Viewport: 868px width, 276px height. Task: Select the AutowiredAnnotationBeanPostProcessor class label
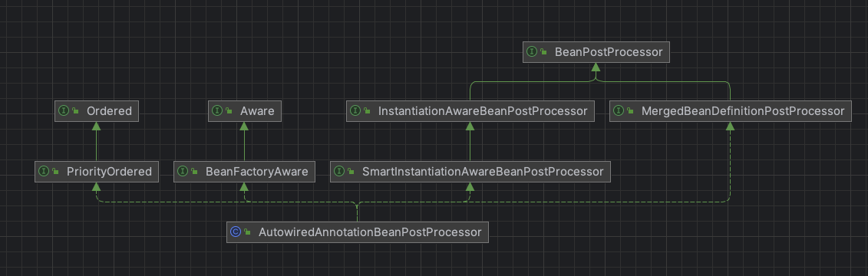coord(371,232)
